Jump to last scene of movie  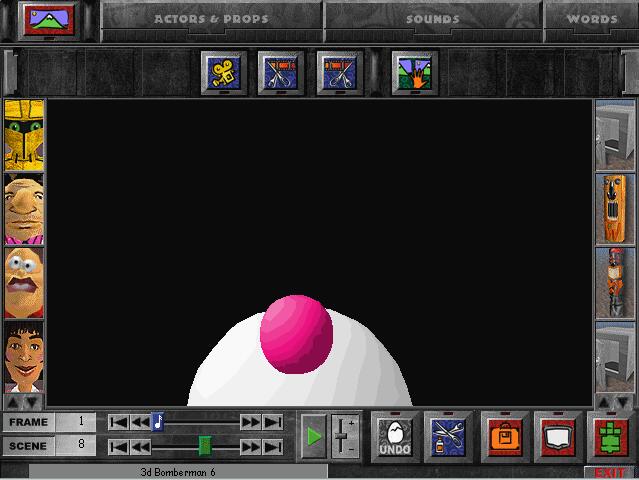[x=272, y=447]
